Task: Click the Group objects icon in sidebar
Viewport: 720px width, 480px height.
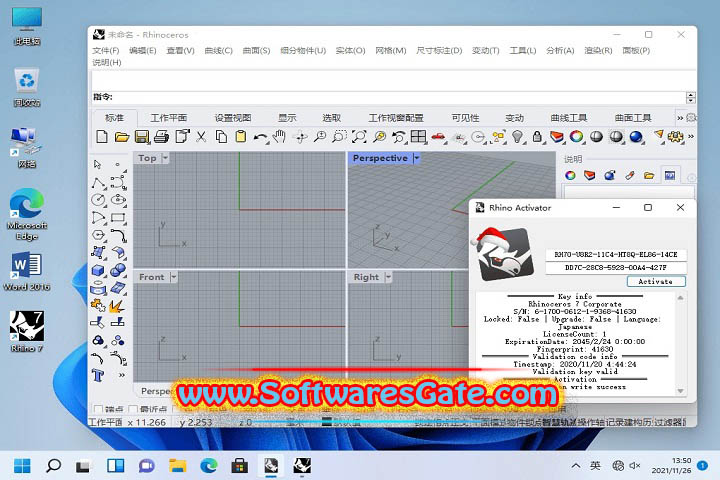Action: tap(98, 340)
